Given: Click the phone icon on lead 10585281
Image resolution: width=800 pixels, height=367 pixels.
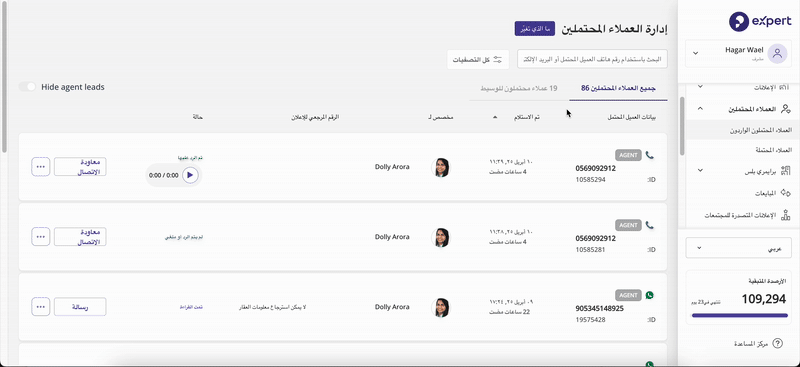Looking at the screenshot, I should [649, 225].
